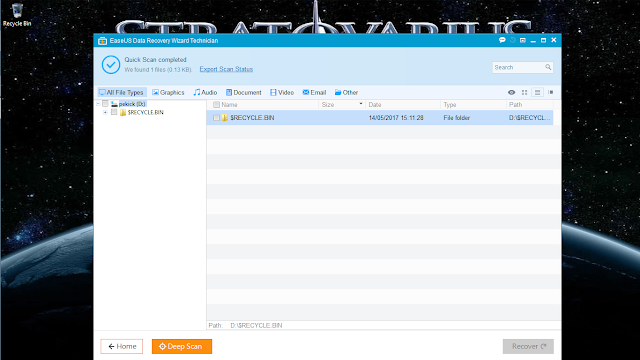Click the scan completed checkmark icon
This screenshot has height=360, width=640.
click(111, 64)
